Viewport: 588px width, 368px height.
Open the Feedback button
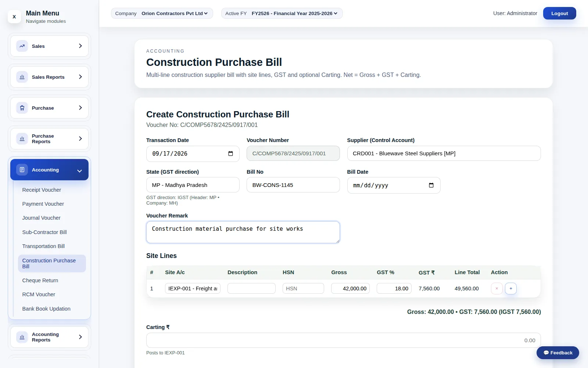(557, 353)
